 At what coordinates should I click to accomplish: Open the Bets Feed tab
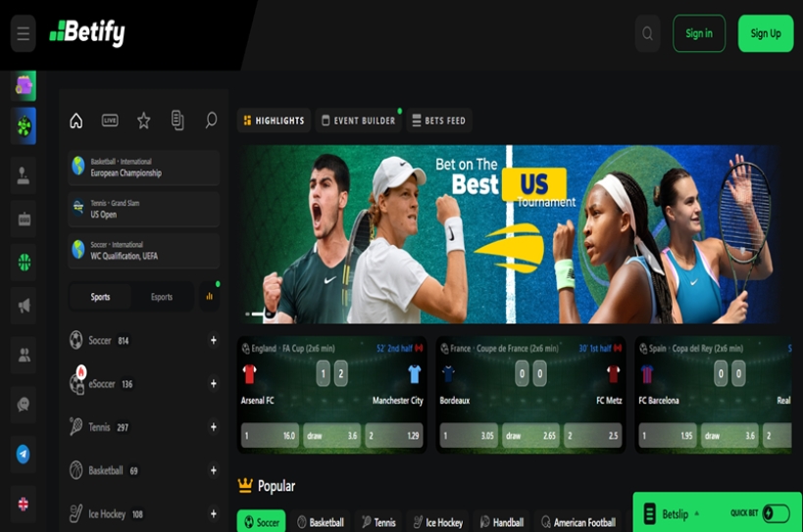[439, 121]
